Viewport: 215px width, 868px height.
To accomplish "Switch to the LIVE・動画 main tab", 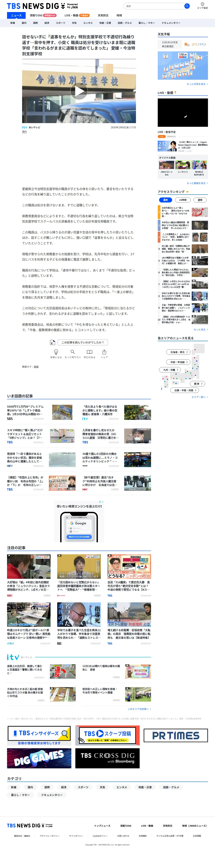I will pyautogui.click(x=77, y=15).
